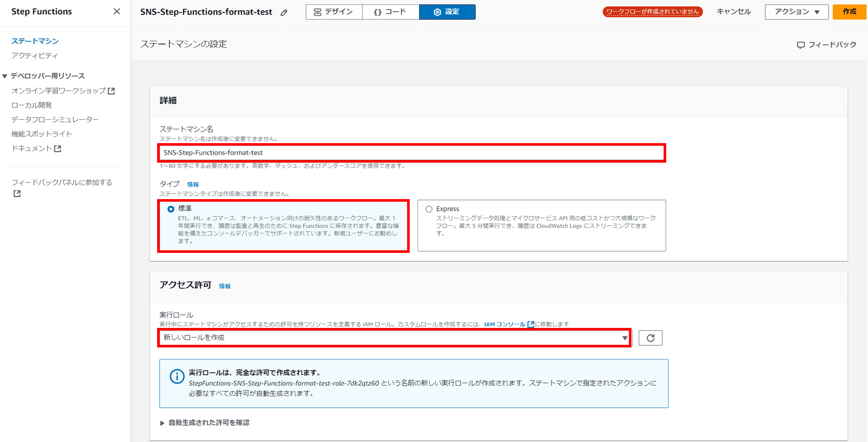Open データフローシミュレーター in sidebar
Image resolution: width=868 pixels, height=442 pixels.
[x=55, y=119]
